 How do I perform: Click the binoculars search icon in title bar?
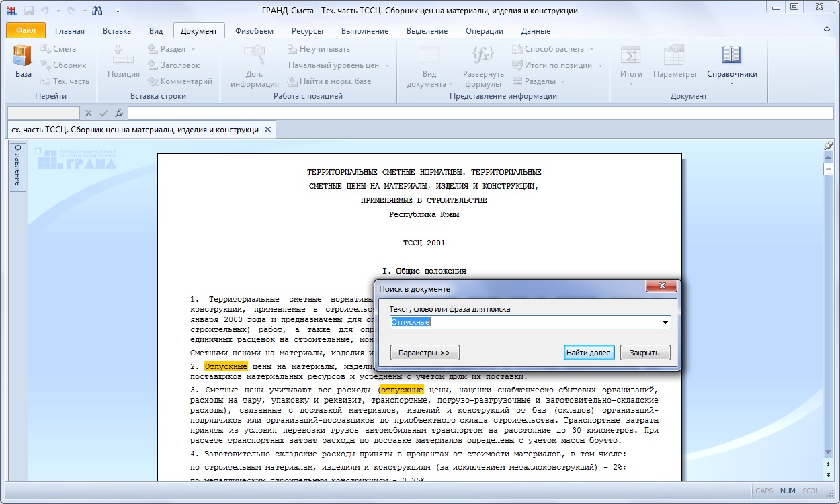[97, 11]
